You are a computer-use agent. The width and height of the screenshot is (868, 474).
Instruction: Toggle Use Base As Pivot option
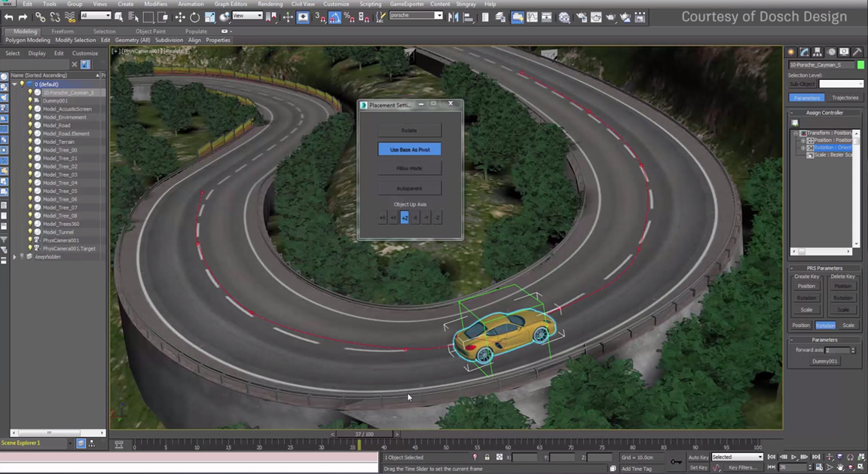coord(409,149)
